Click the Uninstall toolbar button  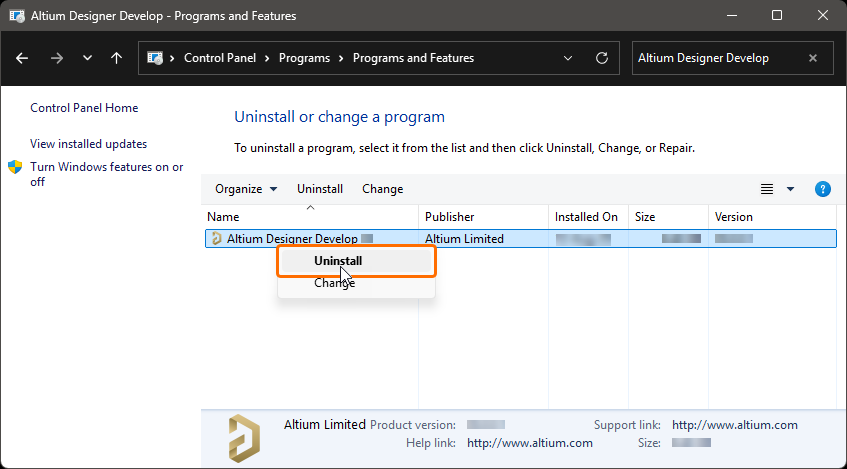320,189
